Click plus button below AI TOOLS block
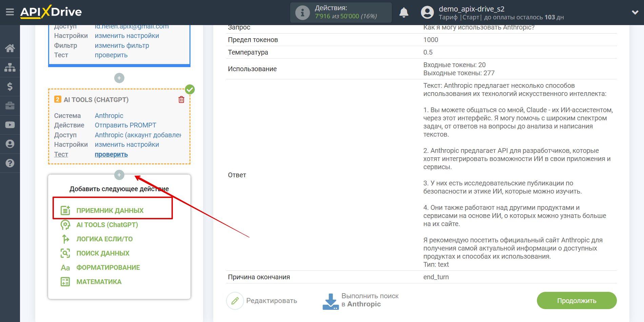644x322 pixels. click(x=119, y=175)
